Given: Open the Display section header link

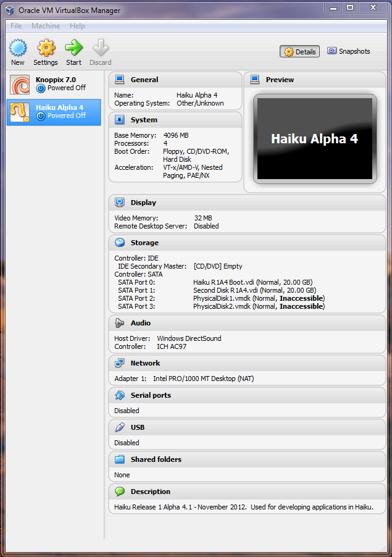Looking at the screenshot, I should (143, 203).
